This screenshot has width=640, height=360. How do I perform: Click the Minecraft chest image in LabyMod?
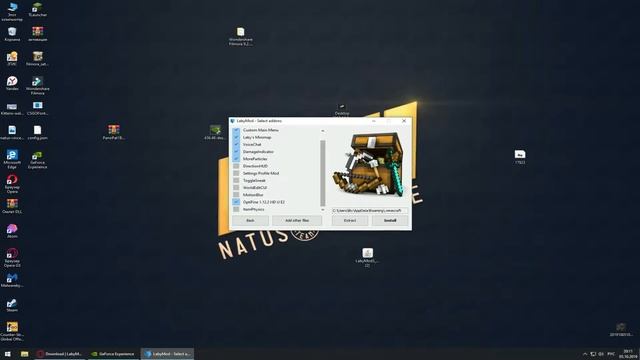[369, 165]
